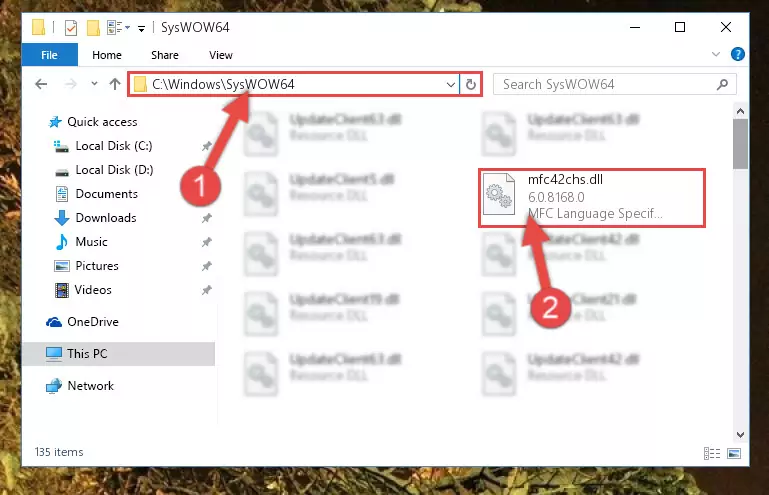Click the down arrow of the file list scrollbar
The height and width of the screenshot is (495, 769).
(x=740, y=435)
